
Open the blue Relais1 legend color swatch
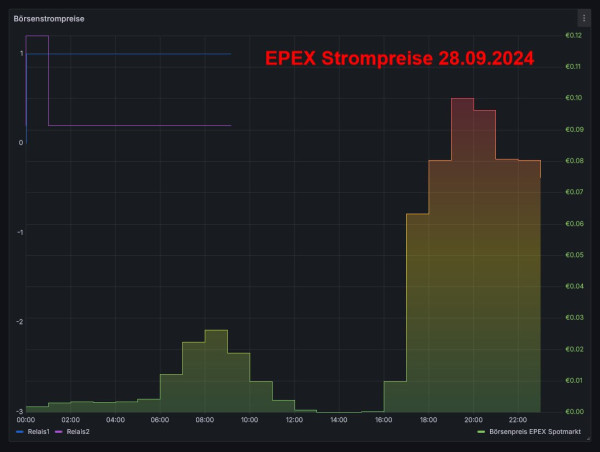coord(21,431)
